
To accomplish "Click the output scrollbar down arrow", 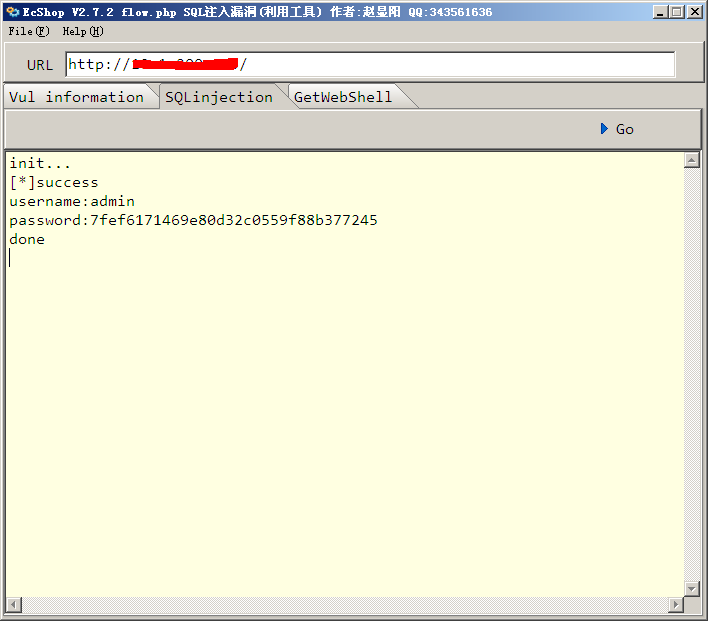I will click(692, 588).
